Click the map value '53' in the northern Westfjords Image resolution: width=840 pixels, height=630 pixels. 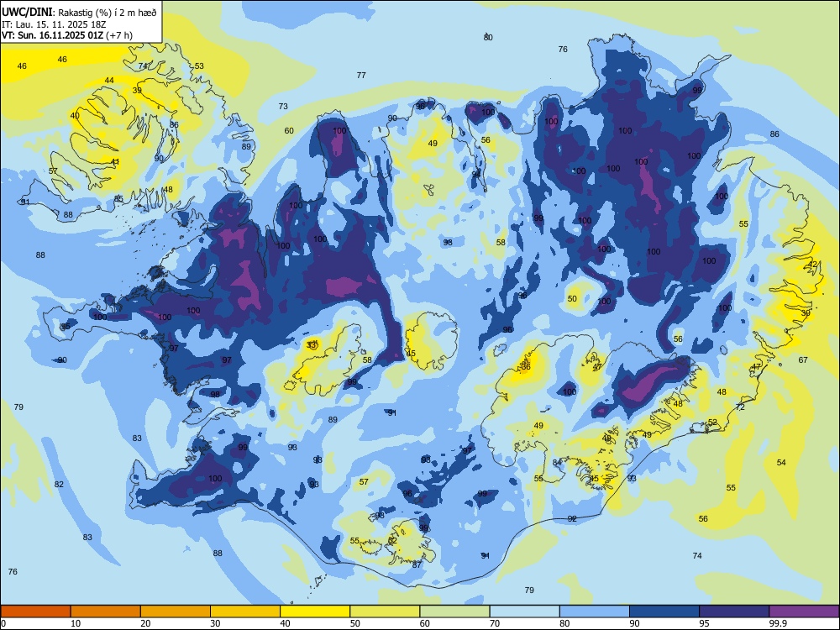pos(199,66)
